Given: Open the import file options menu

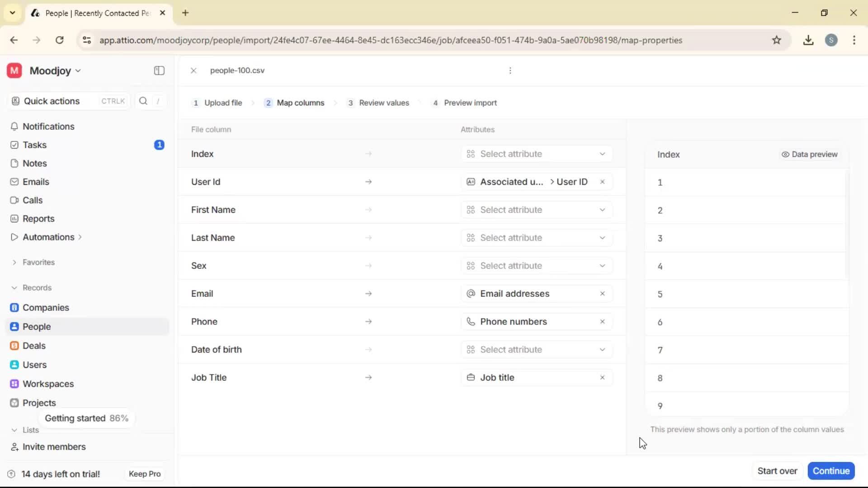Looking at the screenshot, I should coord(510,70).
